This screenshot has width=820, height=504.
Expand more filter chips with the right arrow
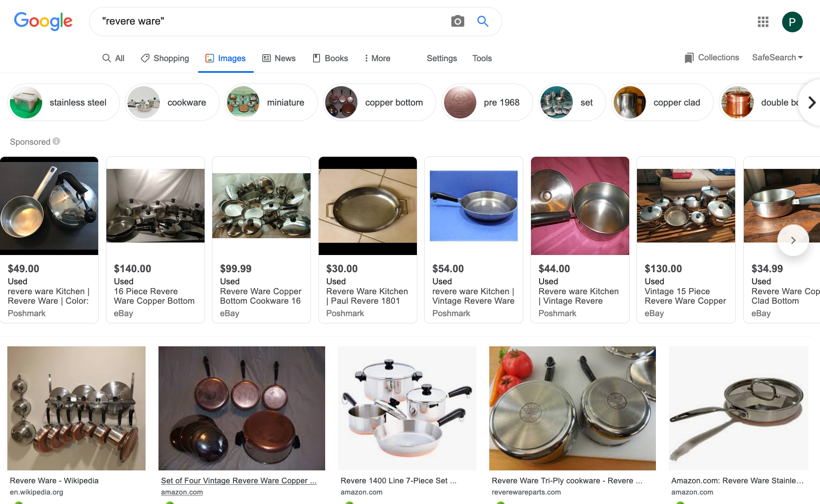pos(811,103)
